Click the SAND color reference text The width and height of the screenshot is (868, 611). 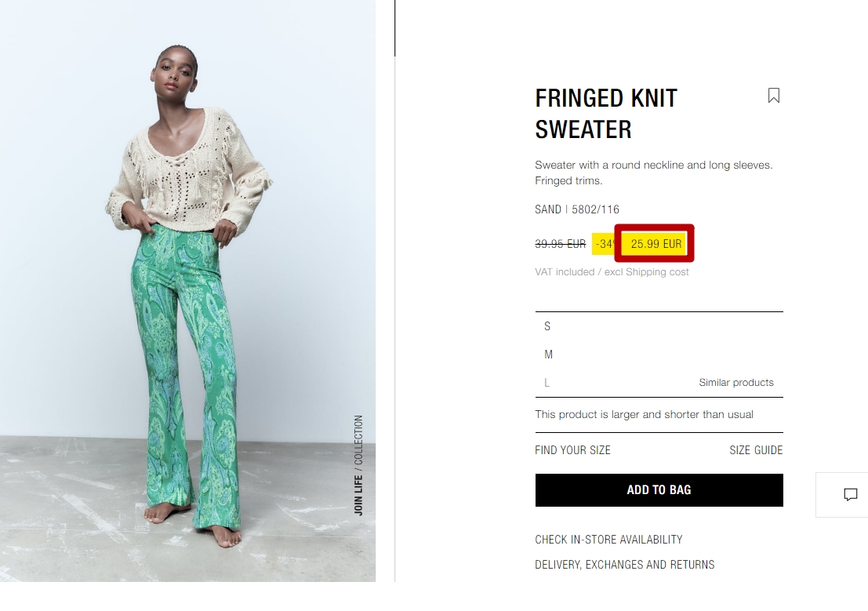(x=577, y=209)
